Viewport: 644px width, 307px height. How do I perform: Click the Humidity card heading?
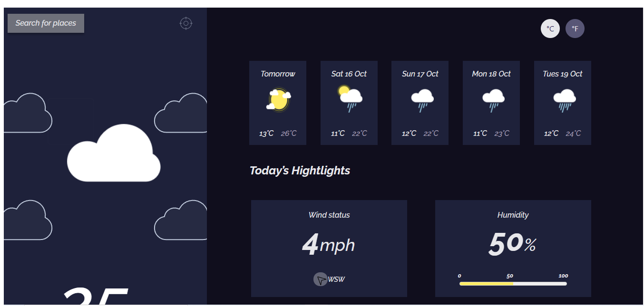[513, 215]
